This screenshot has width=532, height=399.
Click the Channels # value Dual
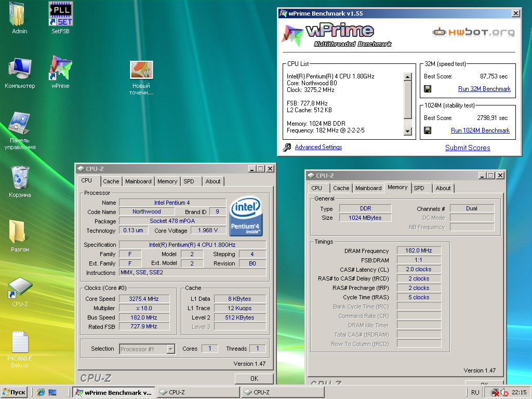(472, 208)
